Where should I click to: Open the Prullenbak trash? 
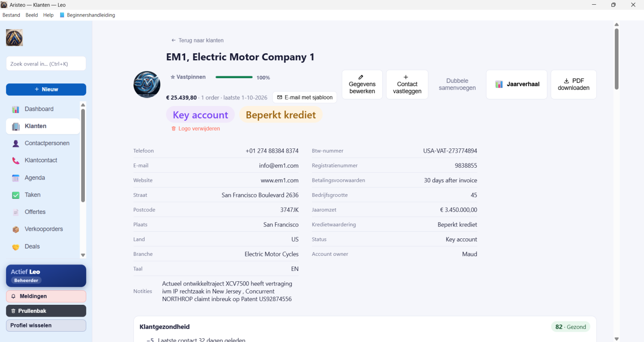[x=46, y=311]
